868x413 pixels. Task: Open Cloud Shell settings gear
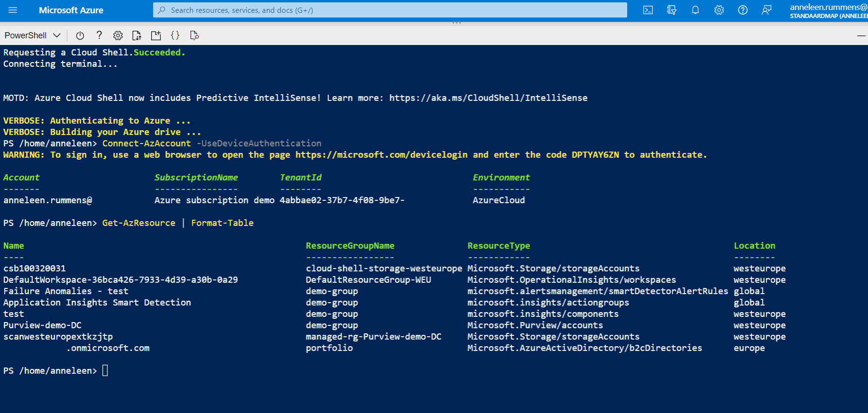pos(118,36)
